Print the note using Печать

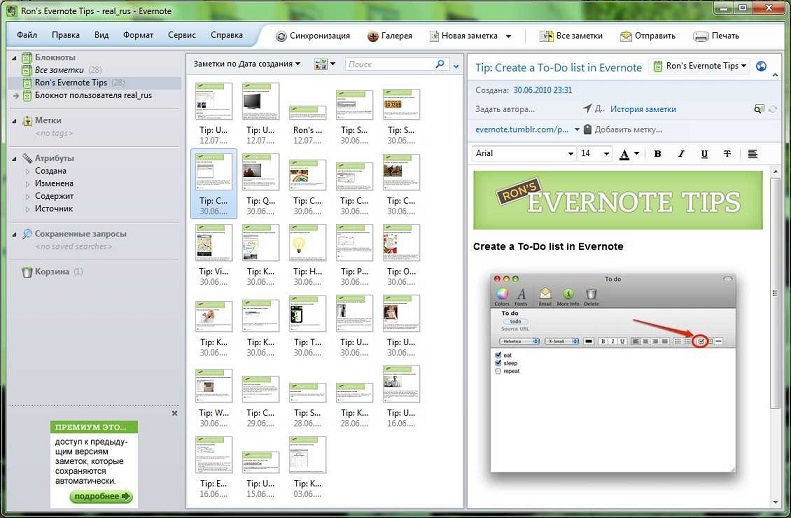(716, 36)
